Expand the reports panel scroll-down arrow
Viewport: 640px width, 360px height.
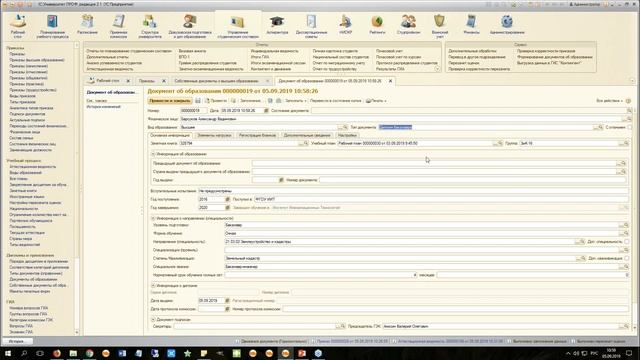(x=437, y=69)
